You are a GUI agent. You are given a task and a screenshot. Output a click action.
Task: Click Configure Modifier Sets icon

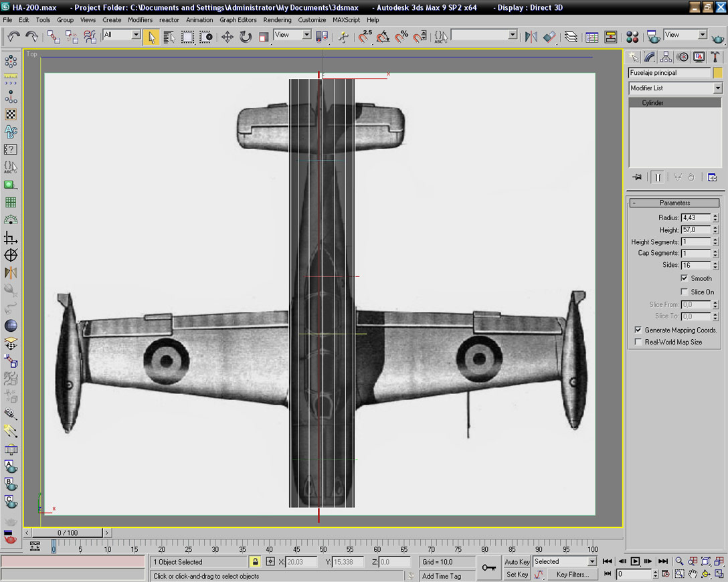pos(712,177)
